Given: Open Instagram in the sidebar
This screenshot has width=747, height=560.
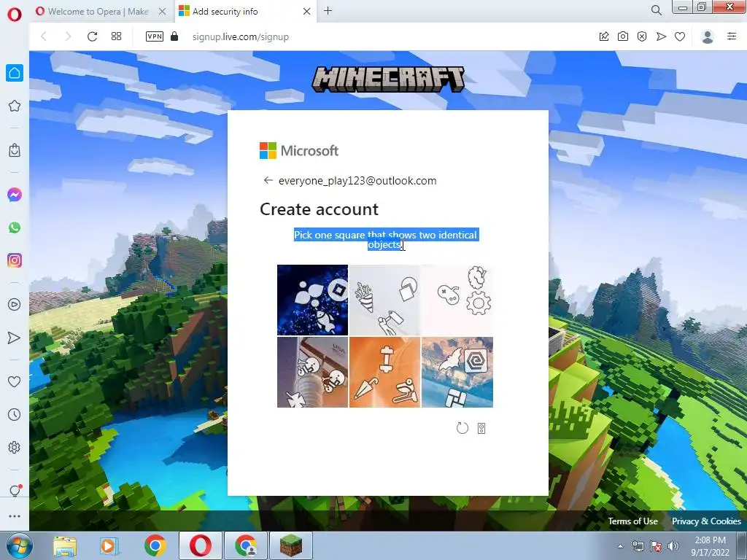Looking at the screenshot, I should [15, 260].
